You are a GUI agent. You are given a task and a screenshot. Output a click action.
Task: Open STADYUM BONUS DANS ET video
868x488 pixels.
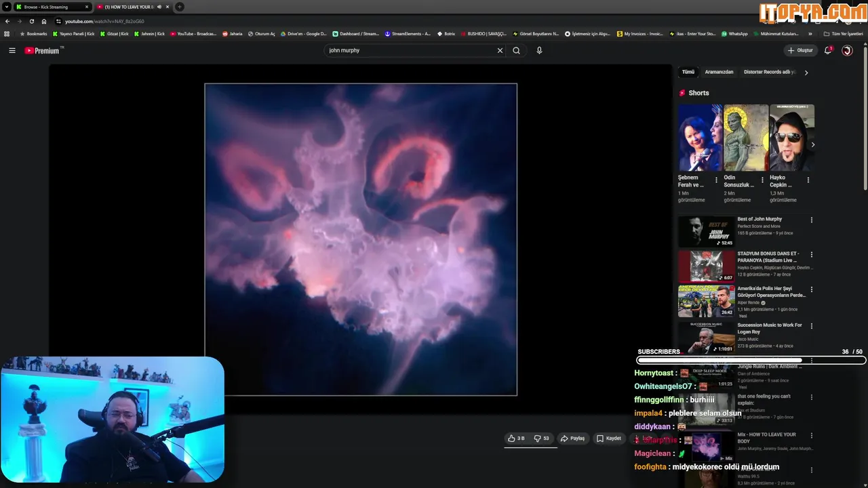click(x=767, y=257)
